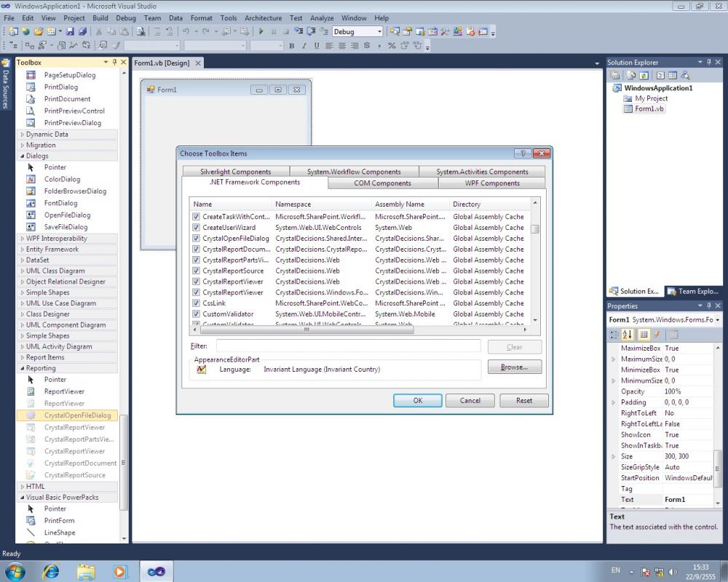
Task: Click the Cancel button in the dialog
Action: (470, 401)
